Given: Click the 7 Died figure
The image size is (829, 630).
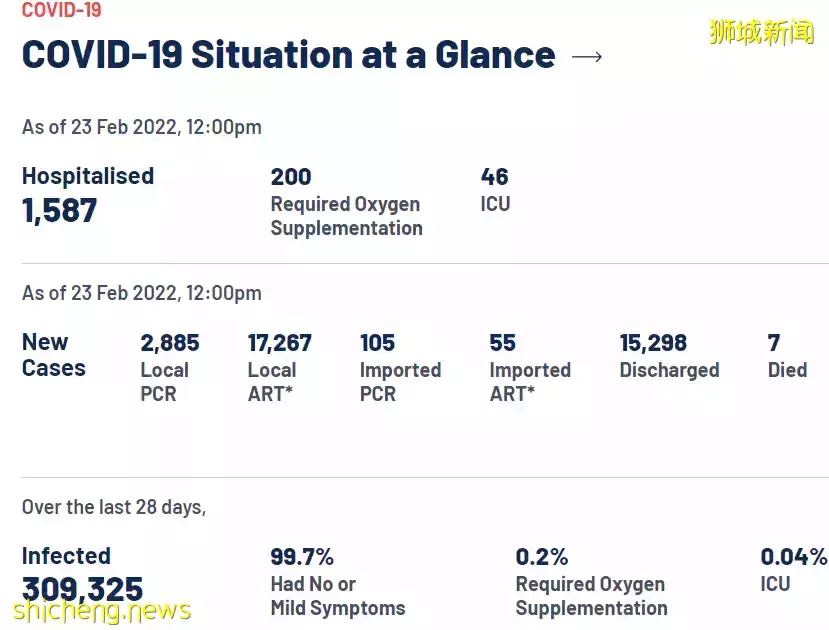Looking at the screenshot, I should (x=787, y=356).
